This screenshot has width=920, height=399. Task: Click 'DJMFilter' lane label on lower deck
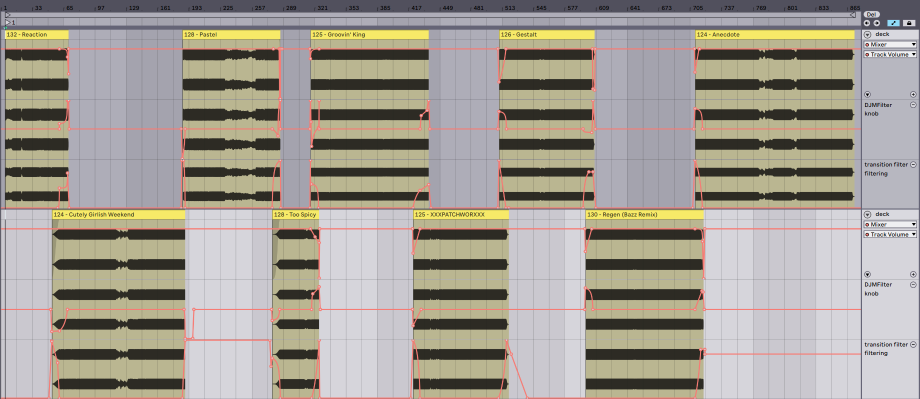coord(878,285)
